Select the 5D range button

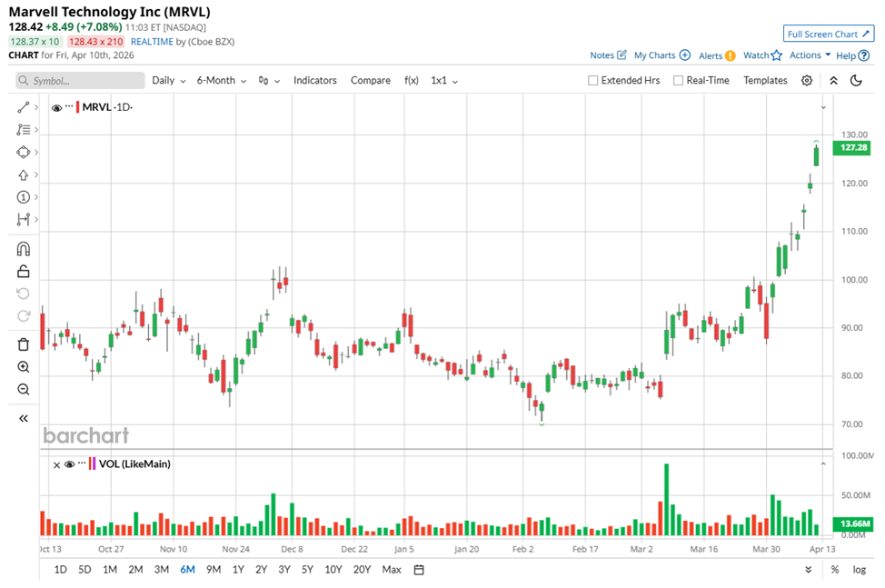pos(85,570)
